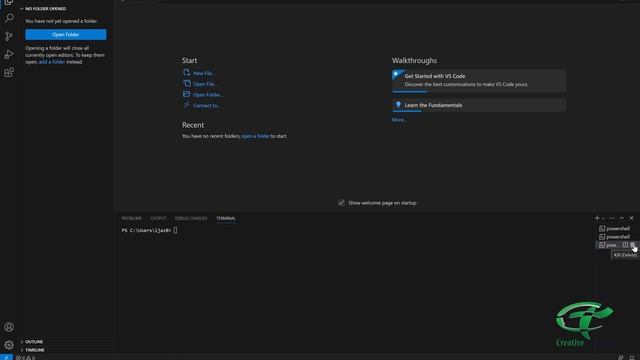Open Get Started with VS Code walkthrough
The image size is (640, 360).
479,80
